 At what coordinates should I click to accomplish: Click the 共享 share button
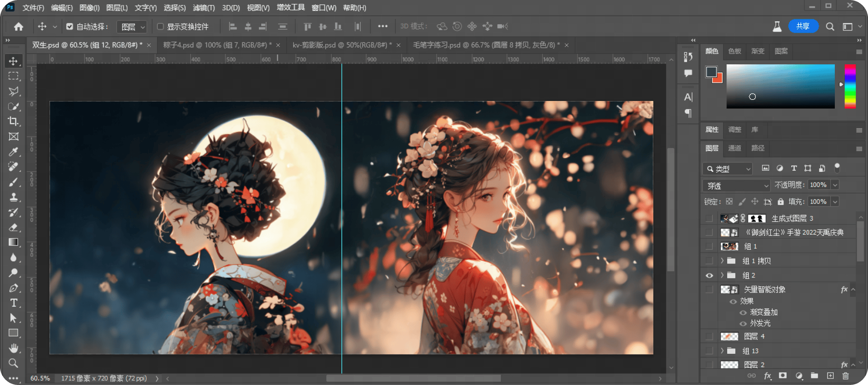803,26
